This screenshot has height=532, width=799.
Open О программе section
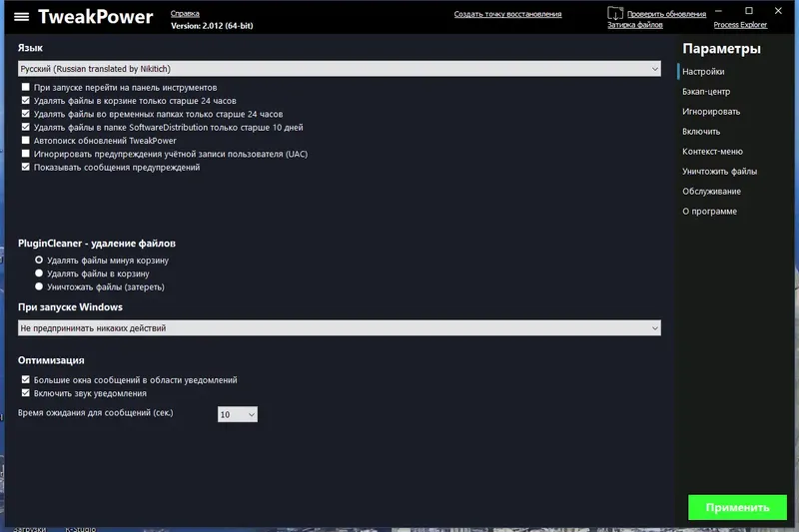pyautogui.click(x=709, y=212)
